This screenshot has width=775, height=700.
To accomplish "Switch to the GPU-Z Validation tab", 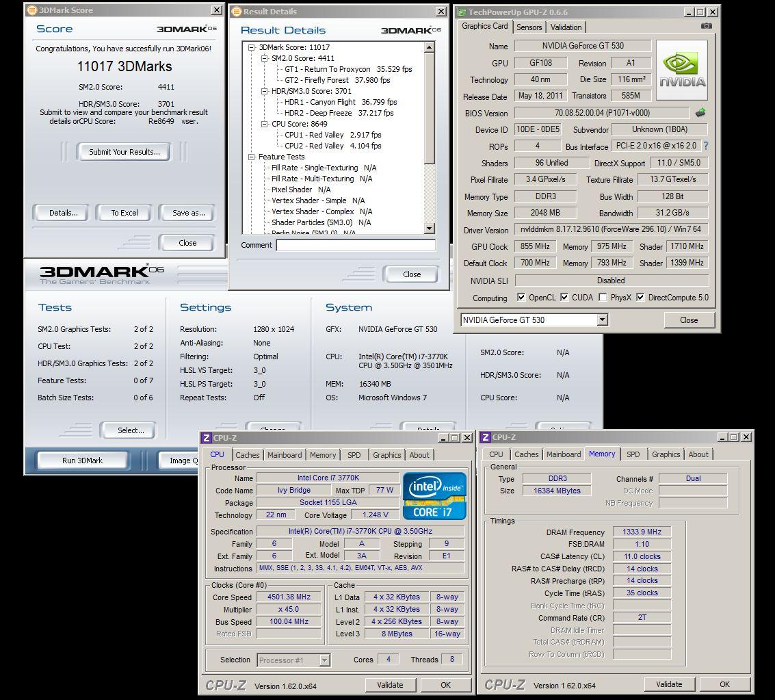I will click(566, 27).
